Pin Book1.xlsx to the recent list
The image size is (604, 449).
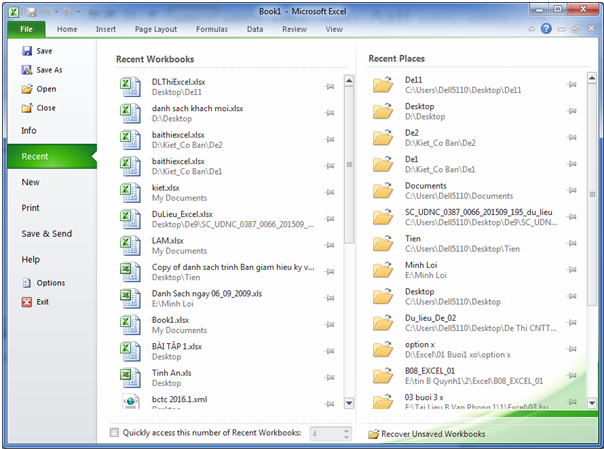coord(329,325)
